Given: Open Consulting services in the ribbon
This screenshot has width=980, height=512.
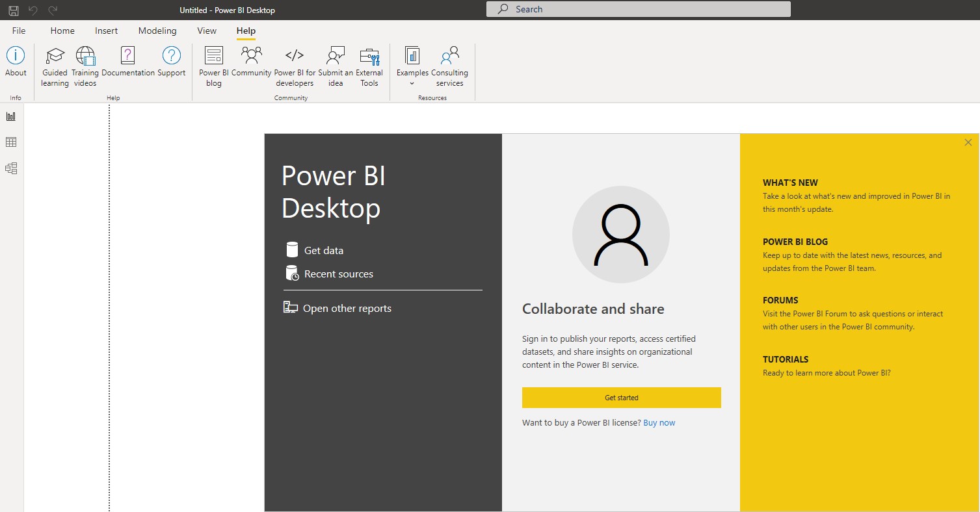Looking at the screenshot, I should coord(449,55).
